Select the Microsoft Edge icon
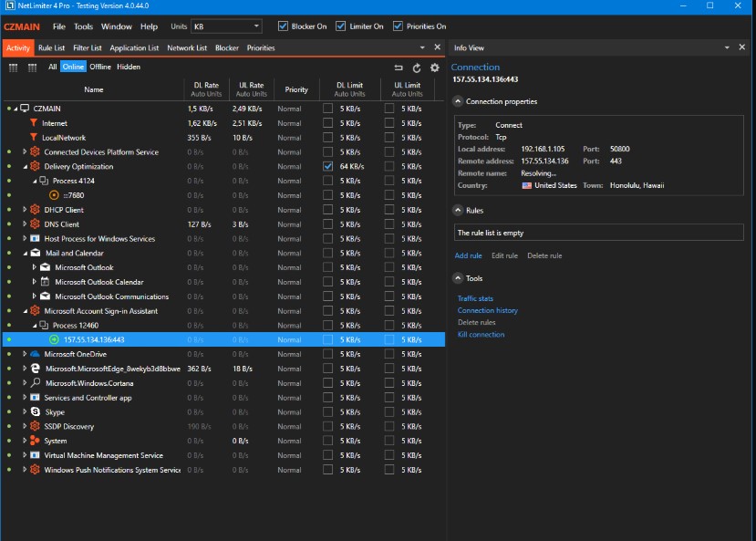The image size is (756, 541). click(x=35, y=369)
